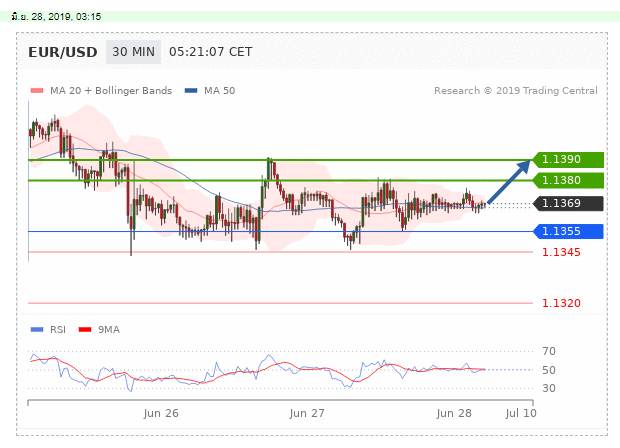The image size is (620, 448).
Task: Click the 1.1355 pivot price tag
Action: point(568,231)
